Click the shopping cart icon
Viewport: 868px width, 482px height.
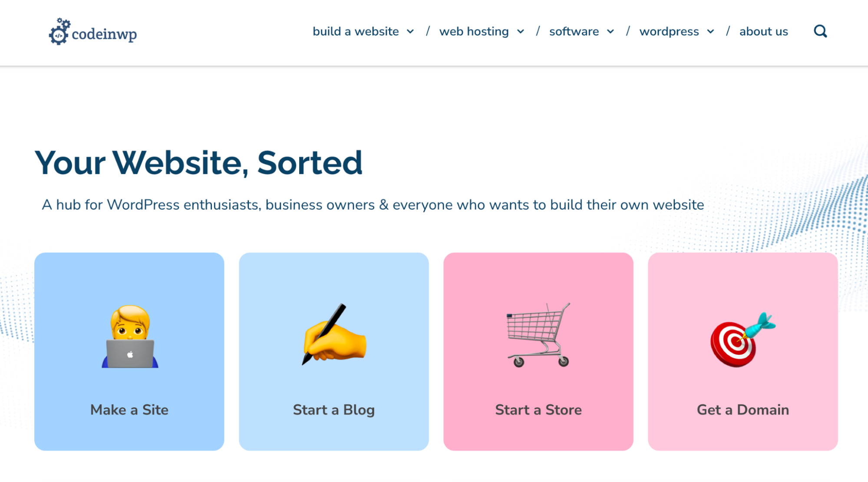click(538, 334)
